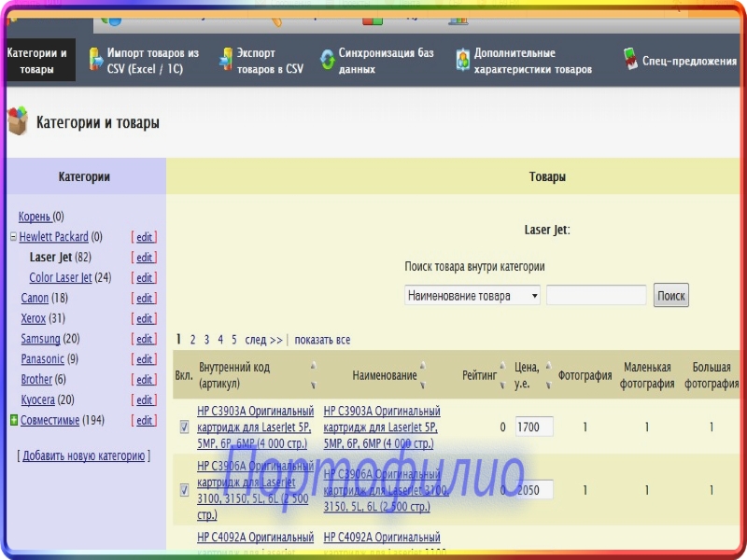Click the след >> pagination link
747x560 pixels.
pos(263,340)
